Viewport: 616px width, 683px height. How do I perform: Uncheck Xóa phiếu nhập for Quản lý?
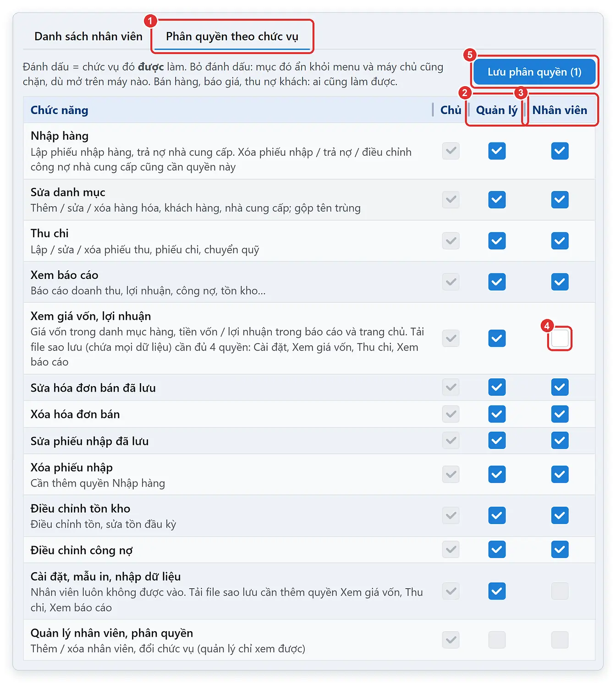(x=497, y=474)
